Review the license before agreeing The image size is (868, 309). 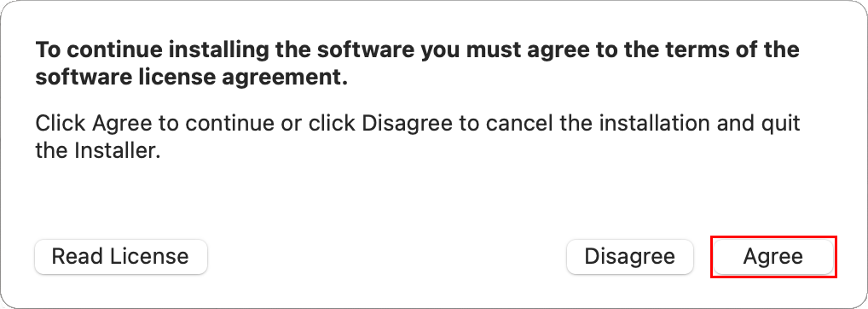point(121,256)
